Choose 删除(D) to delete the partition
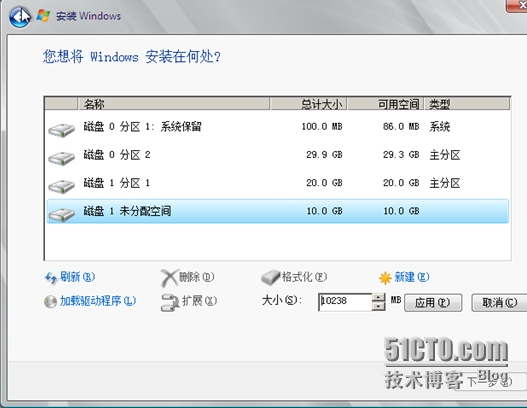This screenshot has width=527, height=408. point(197,277)
